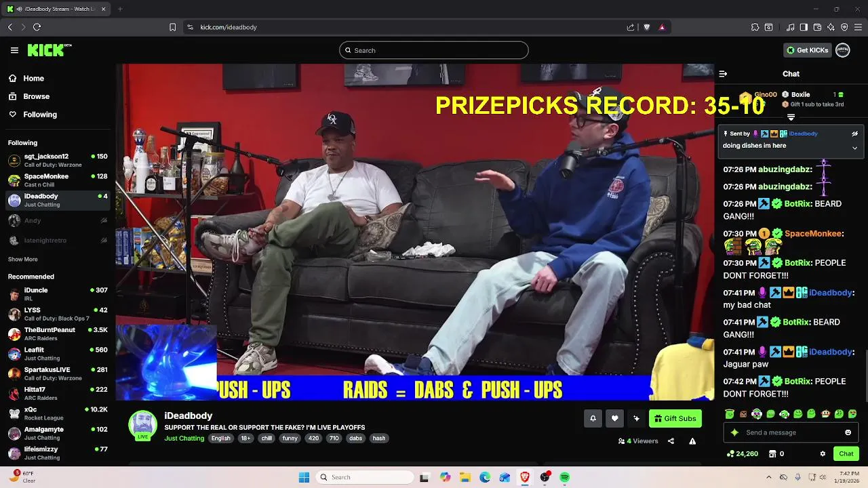Click iDeadbody name in pinned message
The width and height of the screenshot is (868, 488).
(803, 134)
